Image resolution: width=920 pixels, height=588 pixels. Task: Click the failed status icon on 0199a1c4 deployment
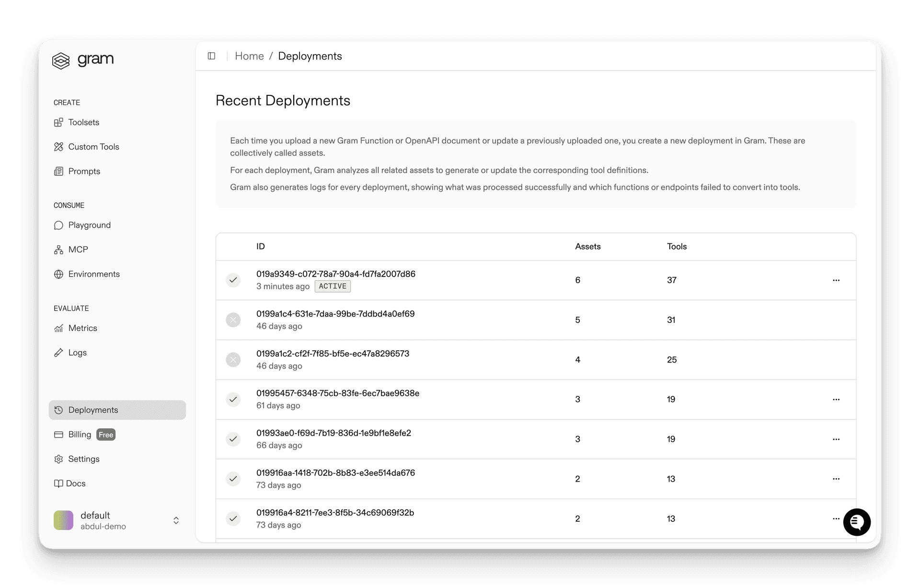233,320
